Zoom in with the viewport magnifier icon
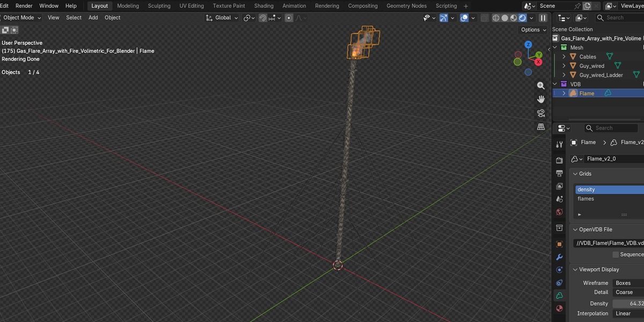This screenshot has width=644, height=322. click(x=541, y=86)
